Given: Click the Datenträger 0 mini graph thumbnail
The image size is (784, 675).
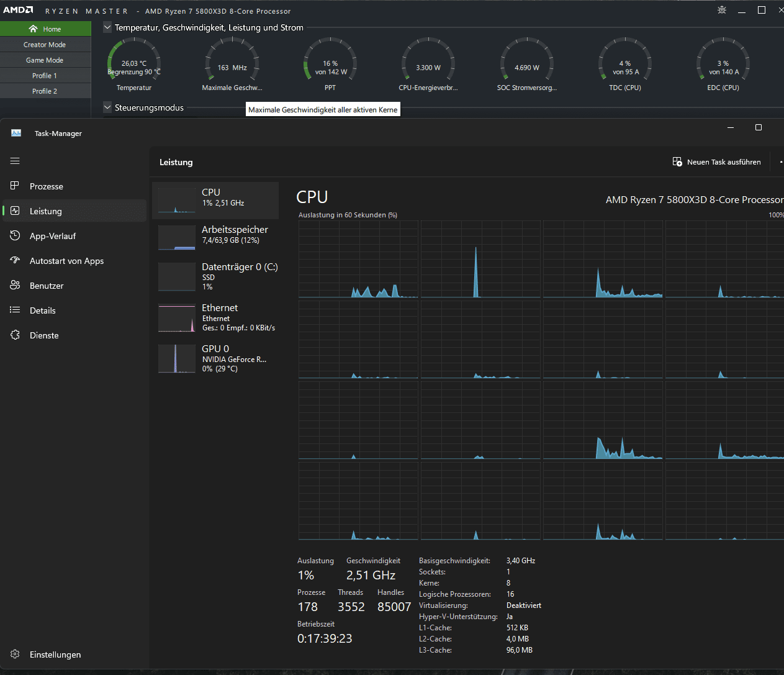Looking at the screenshot, I should coord(177,277).
